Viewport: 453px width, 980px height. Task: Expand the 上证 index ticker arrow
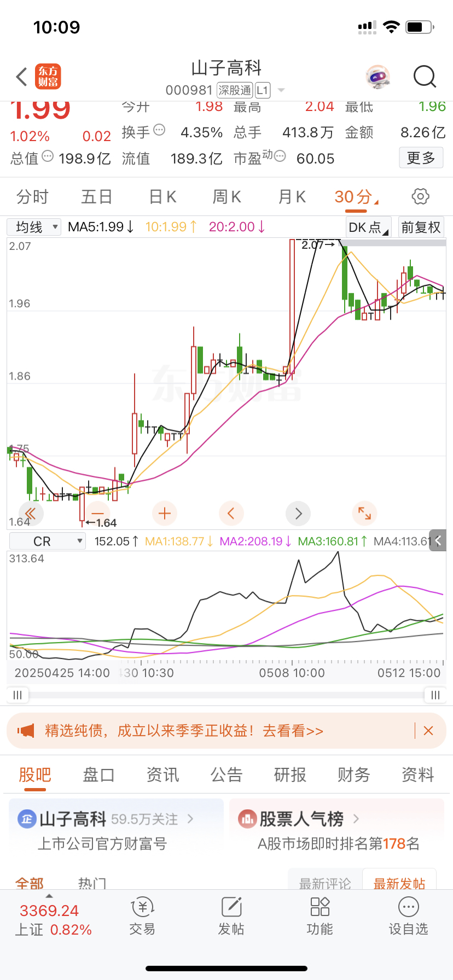[x=49, y=896]
